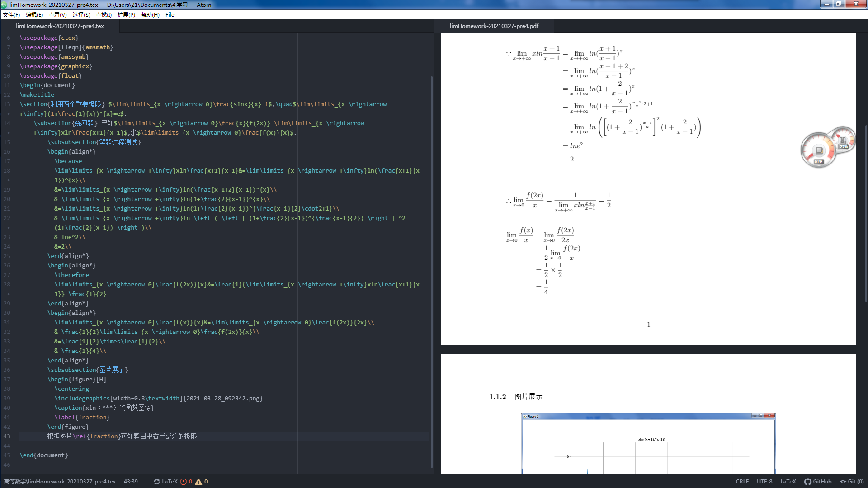Click the page number 1 in PDF preview
The image size is (868, 488).
coord(649,324)
